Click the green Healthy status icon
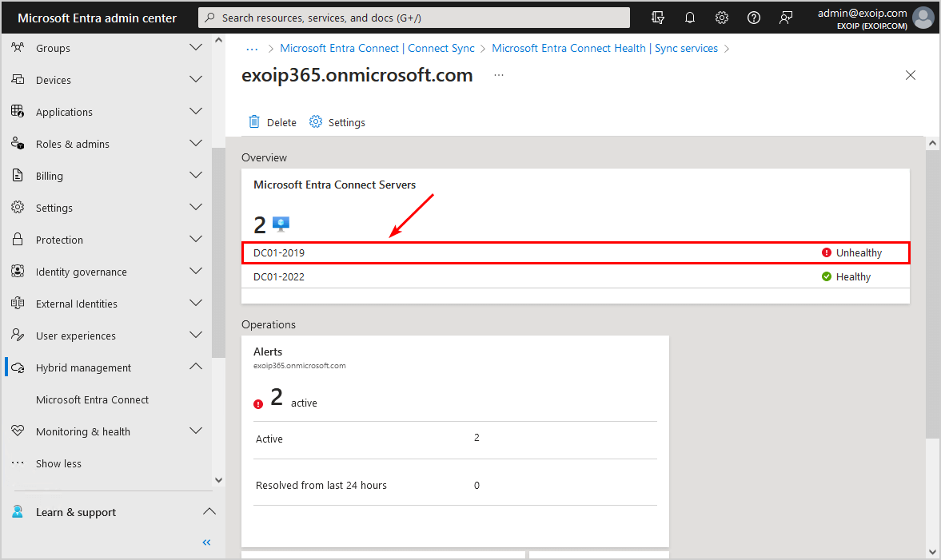This screenshot has height=560, width=941. (827, 276)
